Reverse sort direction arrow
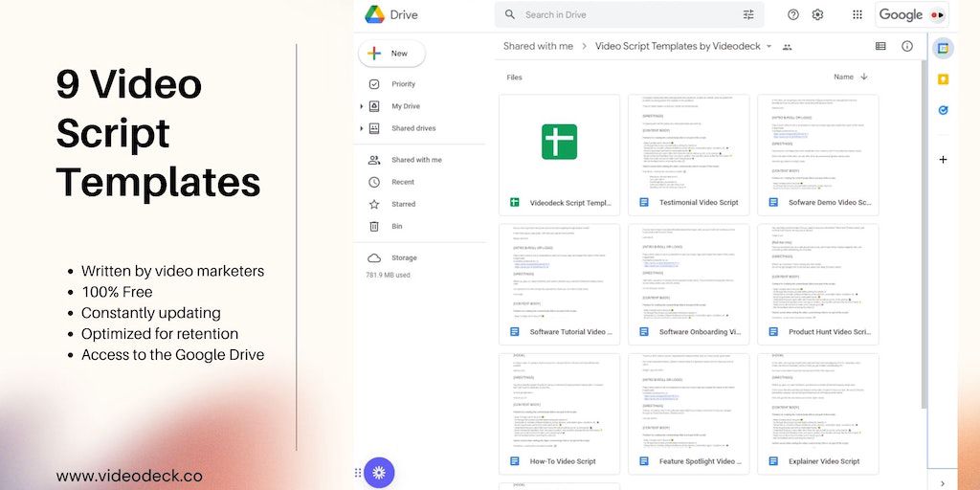Screen dimensions: 980x490 click(864, 77)
